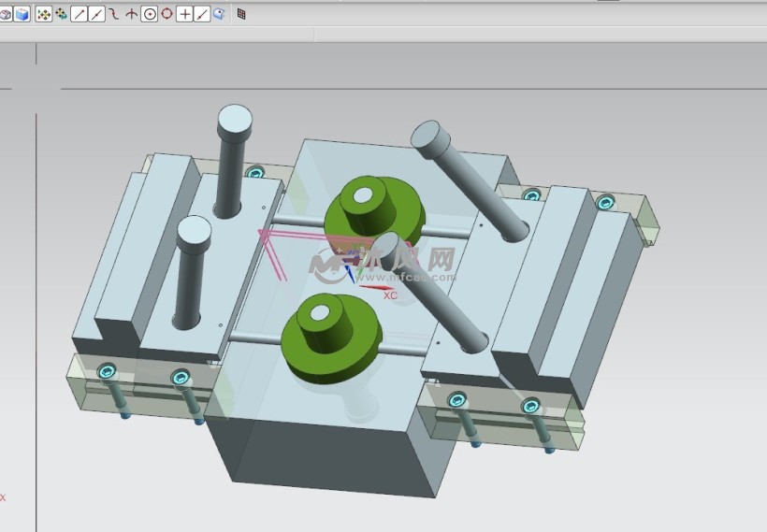Screen dimensions: 767x532
Task: Pick the top-right angled pin
Action: [x=468, y=178]
